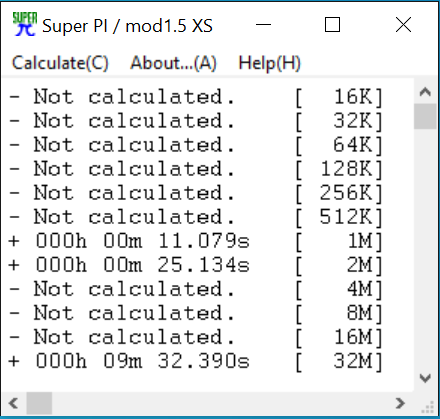This screenshot has width=440, height=419.
Task: Select the 32M result line 09m 32.390s
Action: pos(196,361)
